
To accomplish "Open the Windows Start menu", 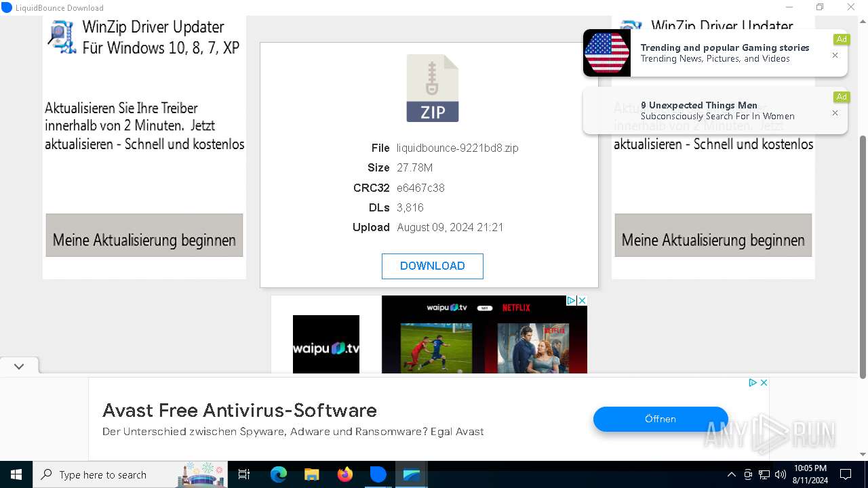I will (16, 474).
